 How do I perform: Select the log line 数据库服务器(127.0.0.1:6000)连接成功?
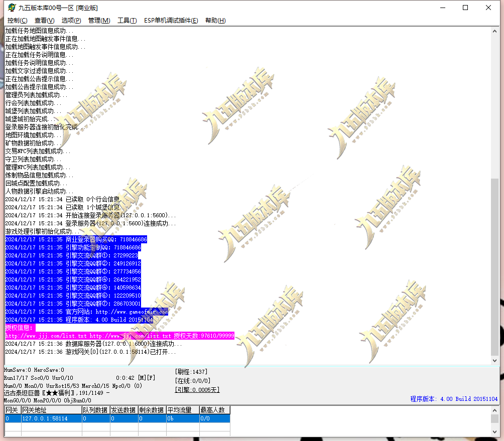coord(93,344)
